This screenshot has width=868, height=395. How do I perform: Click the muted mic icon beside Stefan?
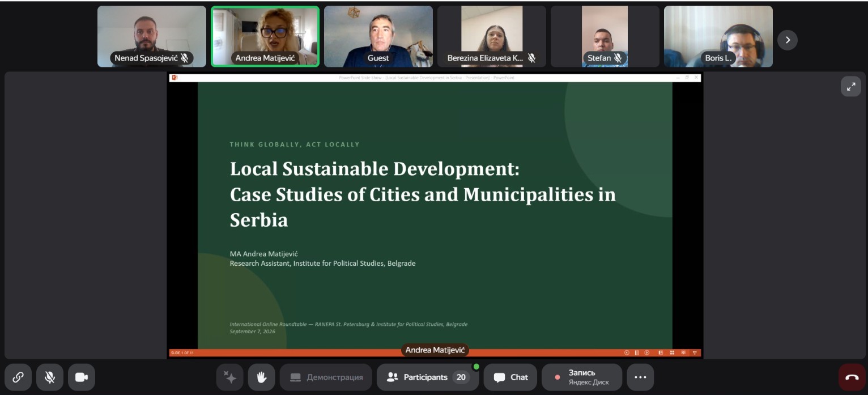(618, 58)
